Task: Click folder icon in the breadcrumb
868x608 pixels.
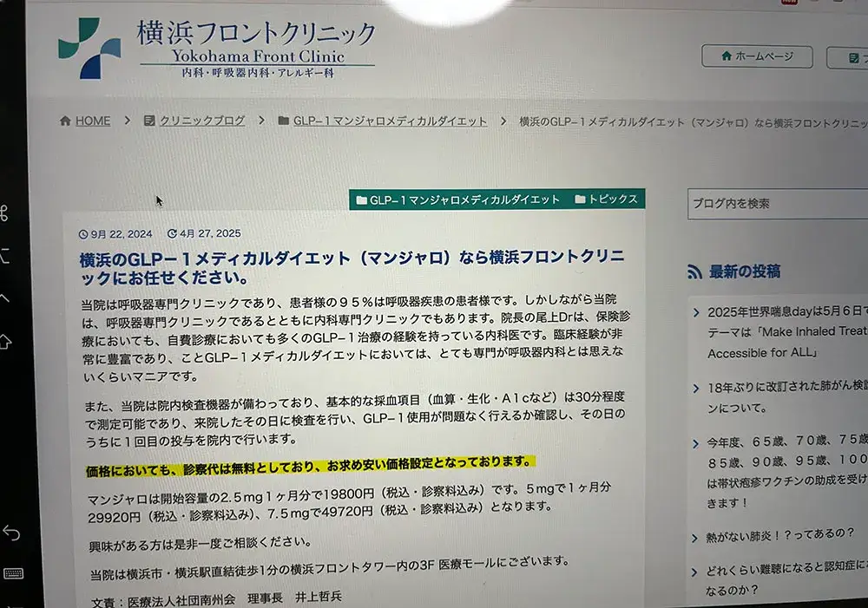Action: [x=284, y=121]
